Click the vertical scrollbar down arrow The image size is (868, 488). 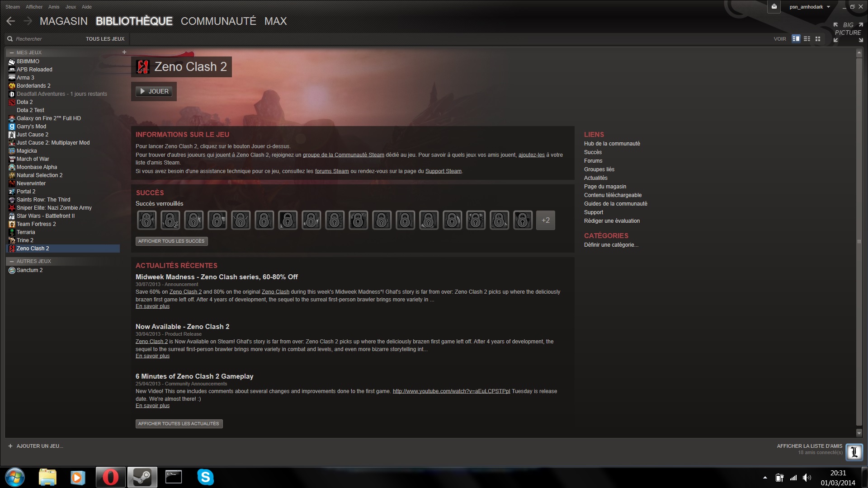(x=859, y=433)
